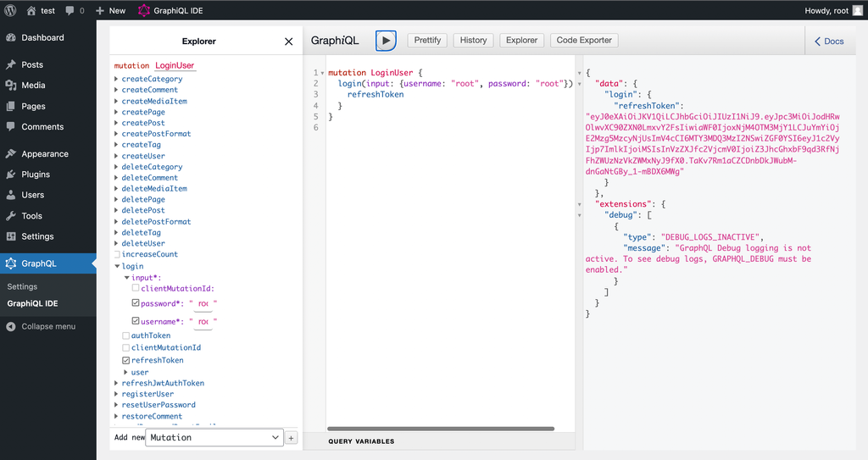This screenshot has height=460, width=868.
Task: Open GraphQL Settings submenu item
Action: [x=22, y=286]
